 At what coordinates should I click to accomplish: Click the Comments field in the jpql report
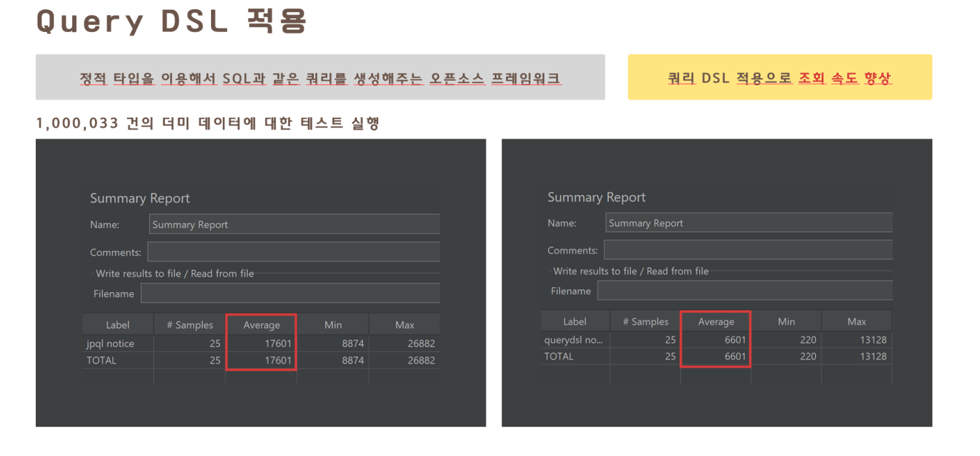point(294,252)
